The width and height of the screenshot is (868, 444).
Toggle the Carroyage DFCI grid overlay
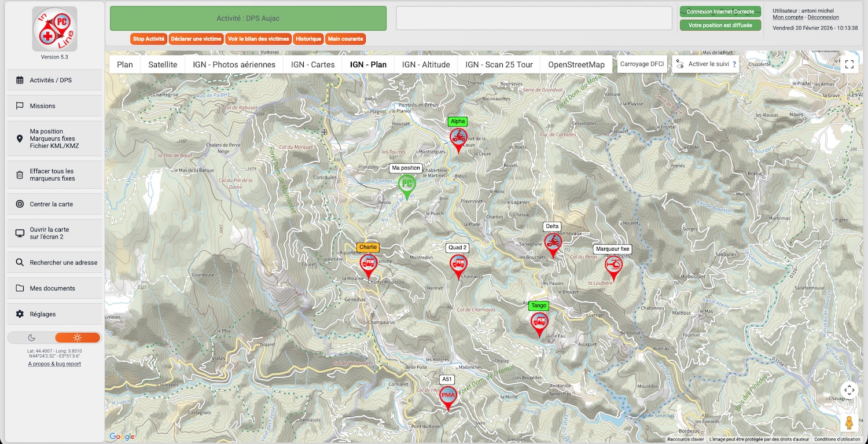(642, 64)
